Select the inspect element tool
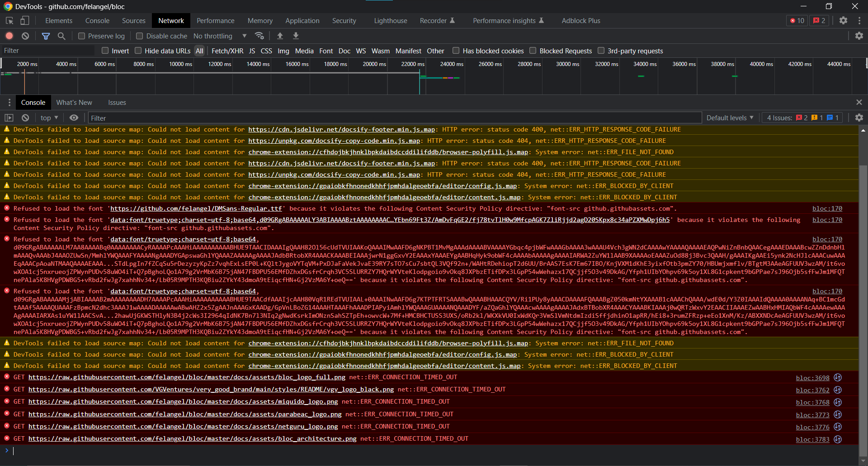The image size is (868, 466). pos(9,20)
